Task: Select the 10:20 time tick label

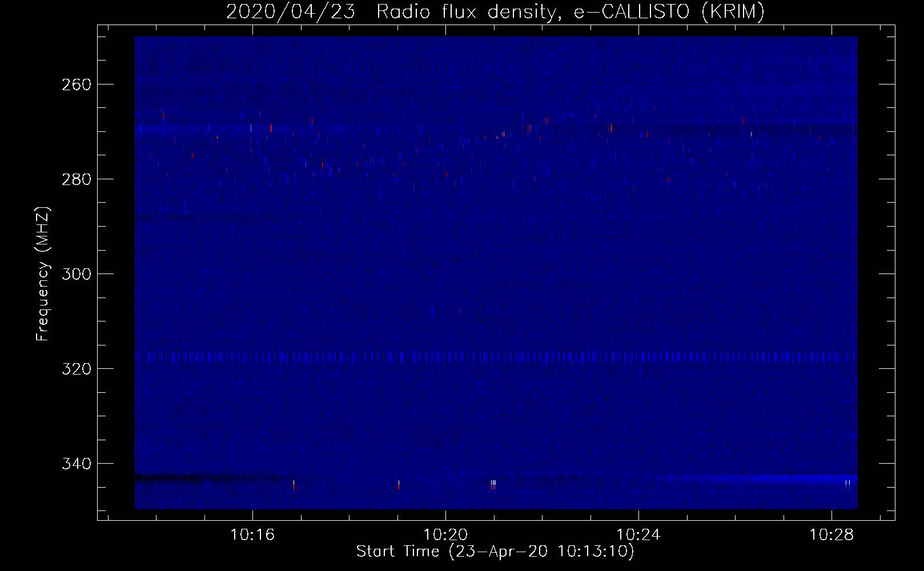Action: [445, 535]
